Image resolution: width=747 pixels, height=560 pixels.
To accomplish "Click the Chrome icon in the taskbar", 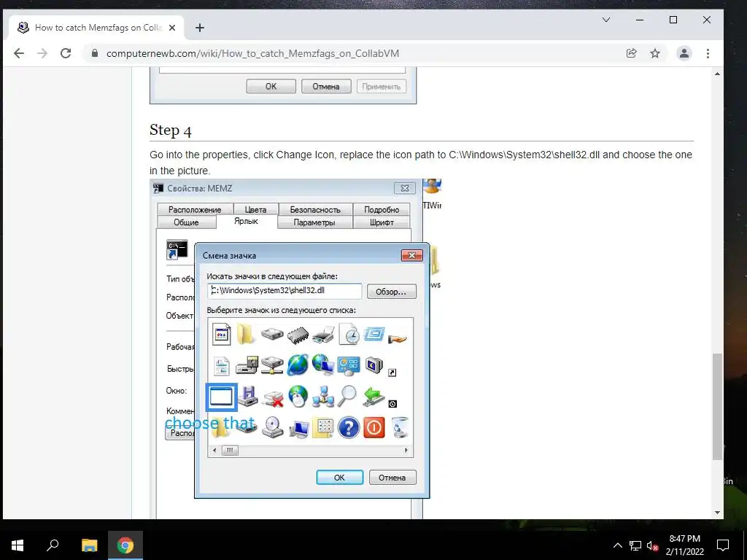I will click(125, 545).
